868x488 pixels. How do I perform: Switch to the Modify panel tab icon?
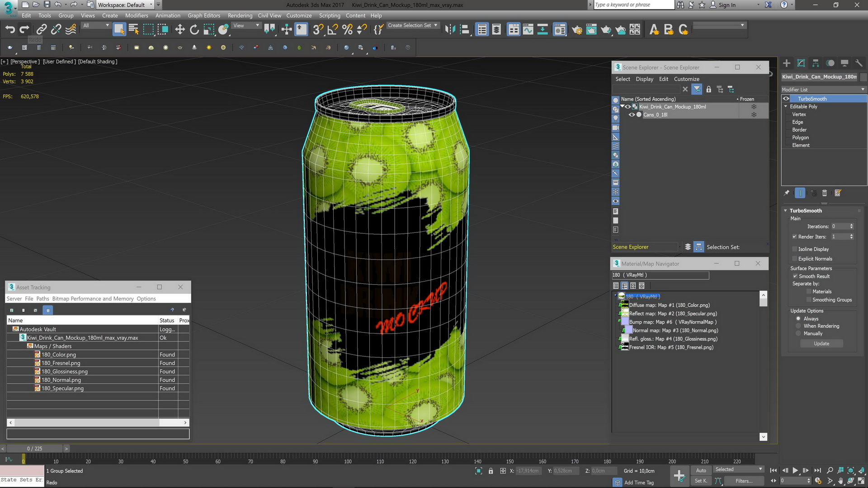pyautogui.click(x=801, y=63)
